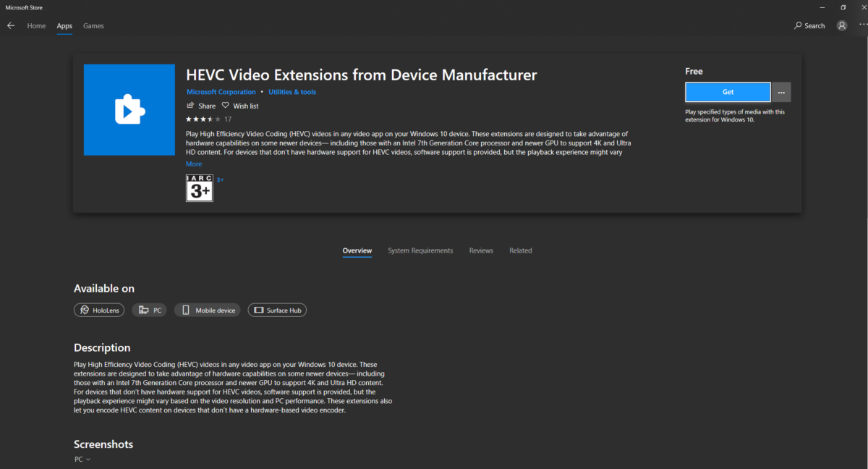Select the HoloLens device chip
The height and width of the screenshot is (469, 868).
click(99, 310)
